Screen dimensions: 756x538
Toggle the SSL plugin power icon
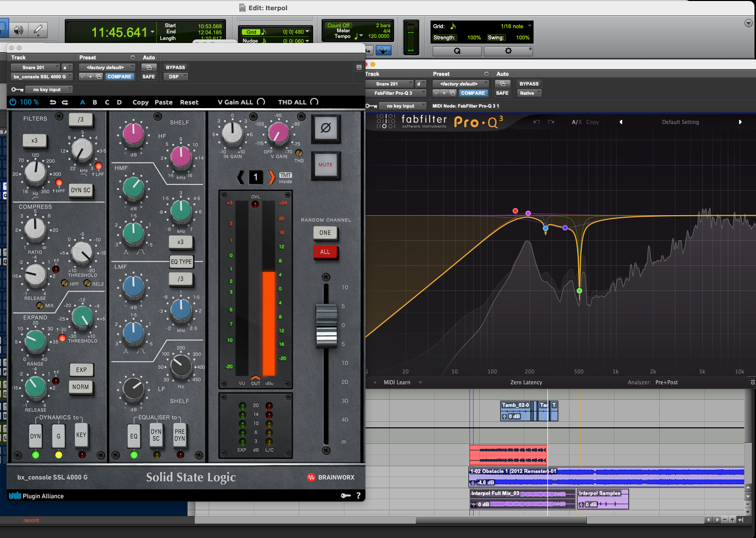[x=13, y=102]
